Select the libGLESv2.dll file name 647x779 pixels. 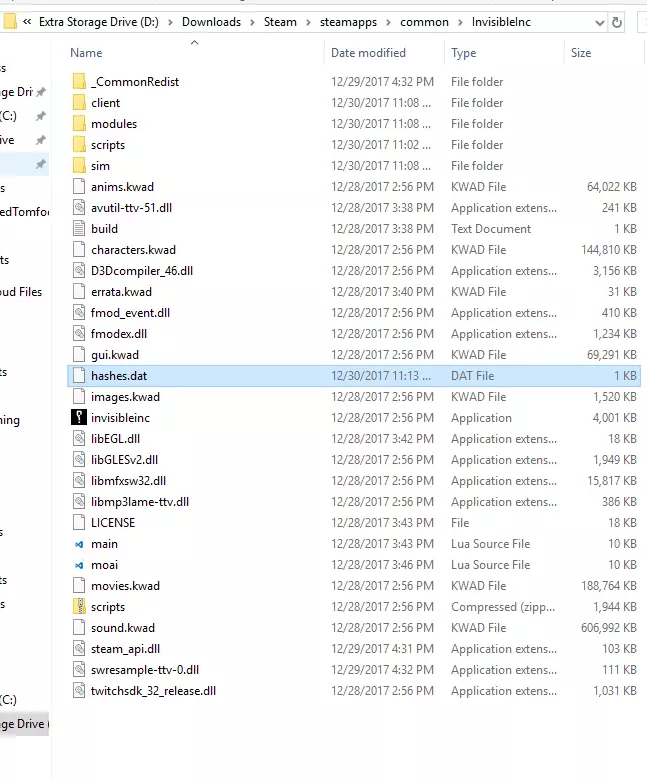pyautogui.click(x=124, y=460)
